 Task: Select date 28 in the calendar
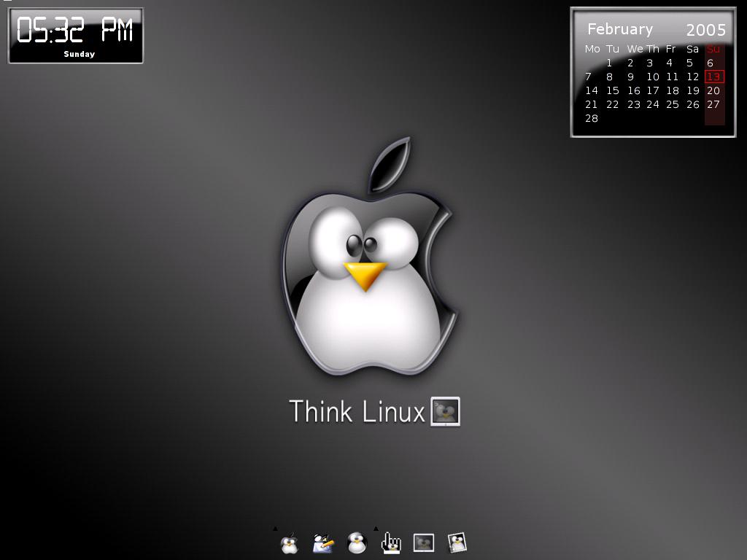coord(591,119)
